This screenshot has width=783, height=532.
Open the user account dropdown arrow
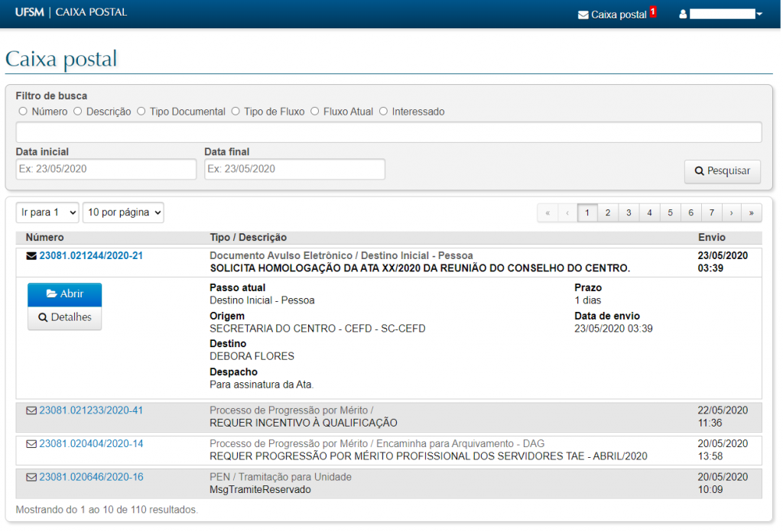[759, 15]
